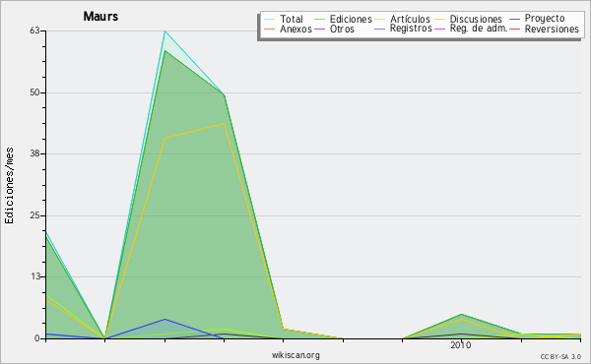Click the 'Reg. de adm.' legend label
This screenshot has height=364, width=591.
pos(479,29)
